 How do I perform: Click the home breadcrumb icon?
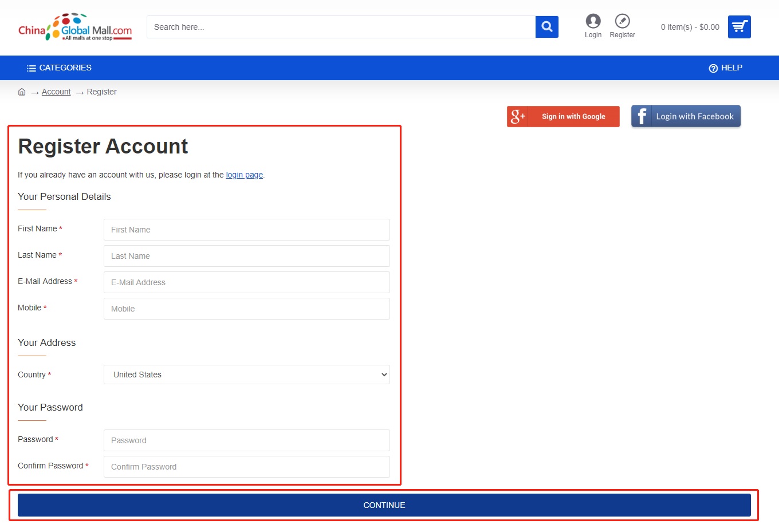(x=22, y=92)
